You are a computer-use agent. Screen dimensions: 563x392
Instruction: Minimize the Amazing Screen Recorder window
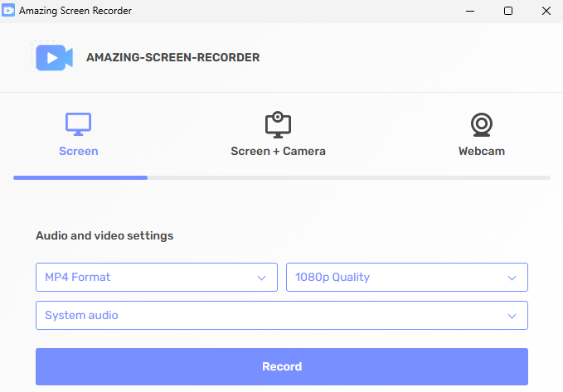[x=469, y=11]
